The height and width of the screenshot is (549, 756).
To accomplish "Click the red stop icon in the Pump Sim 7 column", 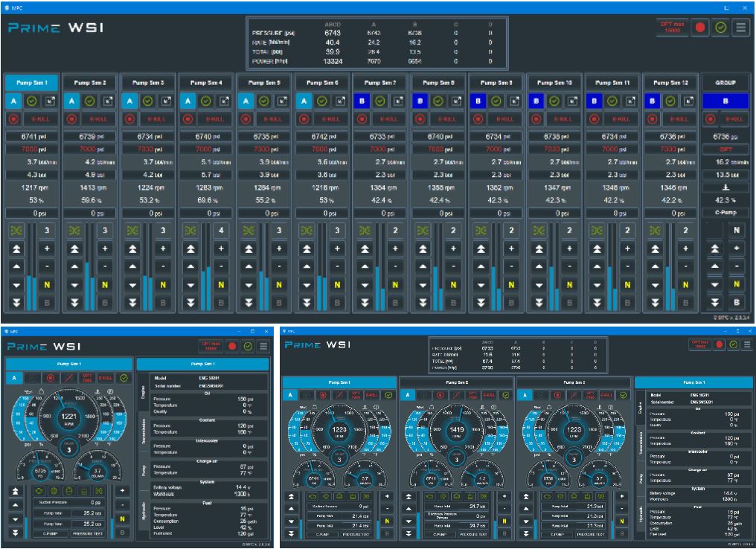I will pyautogui.click(x=362, y=119).
